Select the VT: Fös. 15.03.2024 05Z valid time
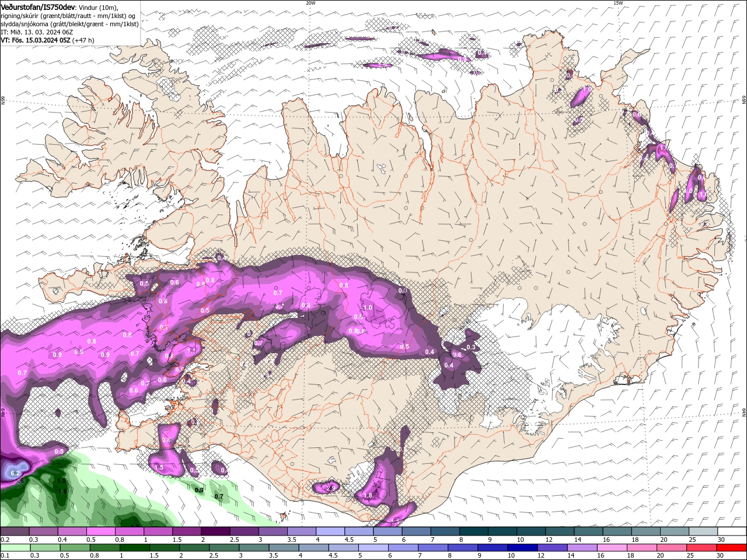The width and height of the screenshot is (747, 560). click(36, 40)
